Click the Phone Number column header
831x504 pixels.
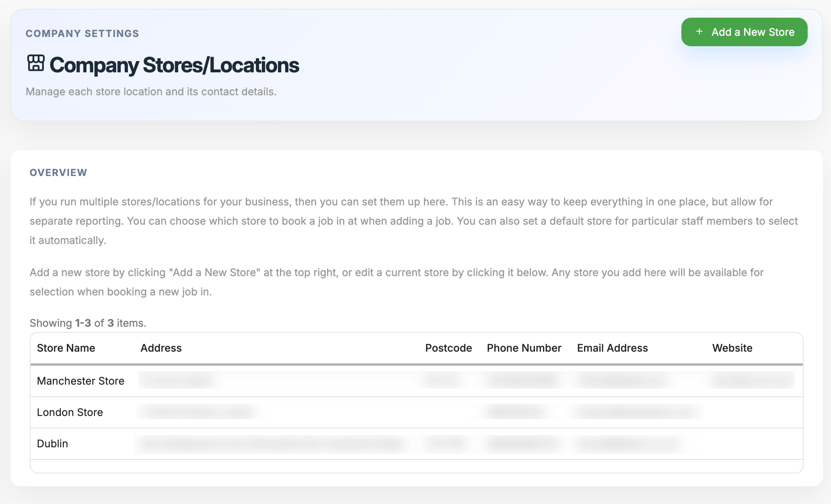coord(524,348)
